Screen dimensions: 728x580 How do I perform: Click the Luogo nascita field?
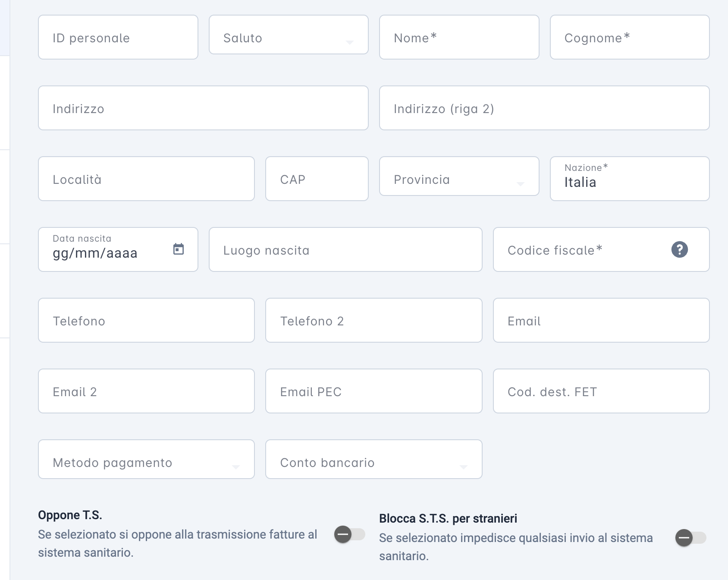point(345,249)
